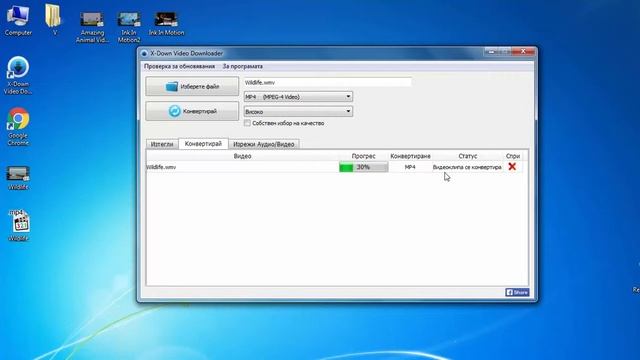Click the Конвертиране column header
Image resolution: width=640 pixels, height=360 pixels.
tap(410, 156)
